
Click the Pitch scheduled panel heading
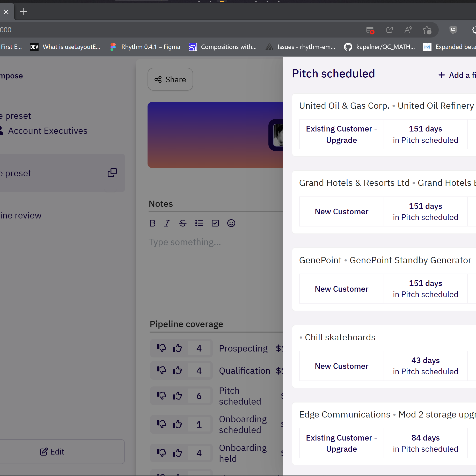click(x=333, y=74)
